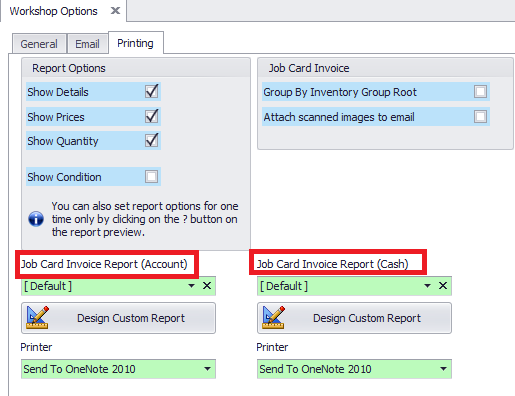Expand the Account invoice report dropdown arrow
Viewport: 515px width, 396px height.
pyautogui.click(x=191, y=286)
